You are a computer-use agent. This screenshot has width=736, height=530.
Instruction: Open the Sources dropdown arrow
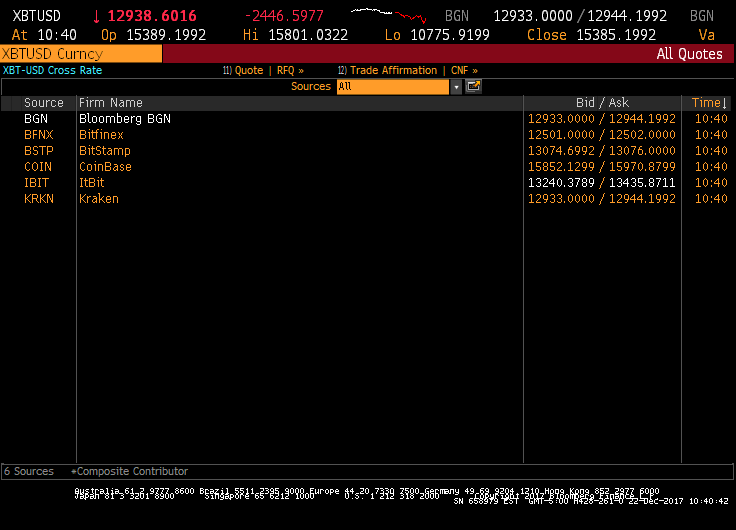pos(456,87)
